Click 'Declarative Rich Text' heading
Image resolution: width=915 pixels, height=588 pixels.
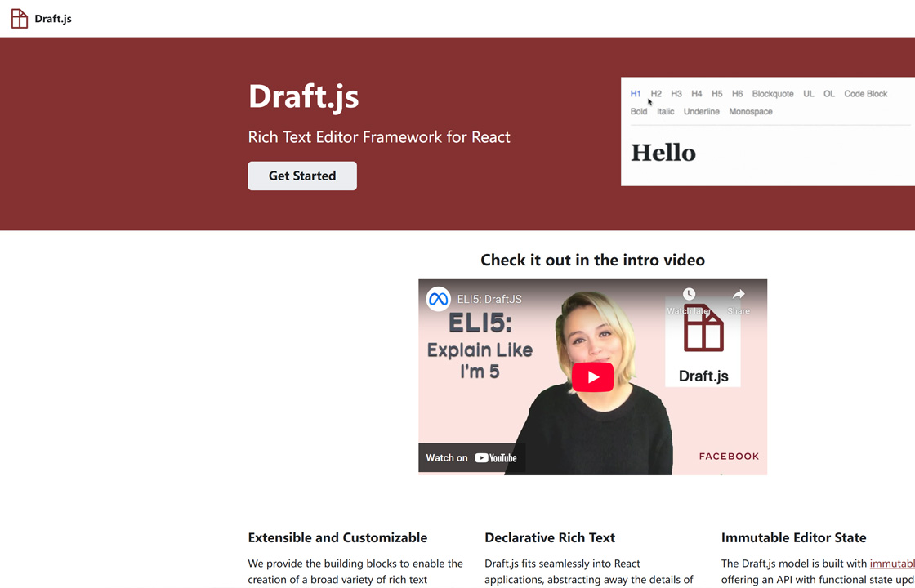[550, 538]
